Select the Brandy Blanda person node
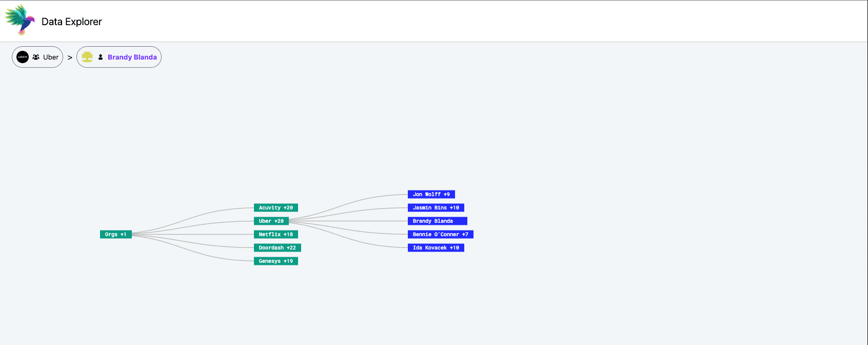The height and width of the screenshot is (345, 868). (438, 221)
